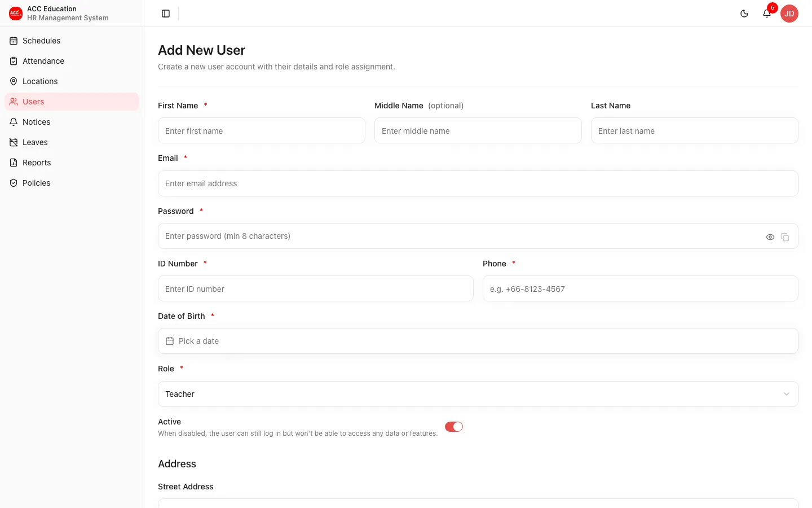This screenshot has width=812, height=508.
Task: Go to Leaves page
Action: 72,142
